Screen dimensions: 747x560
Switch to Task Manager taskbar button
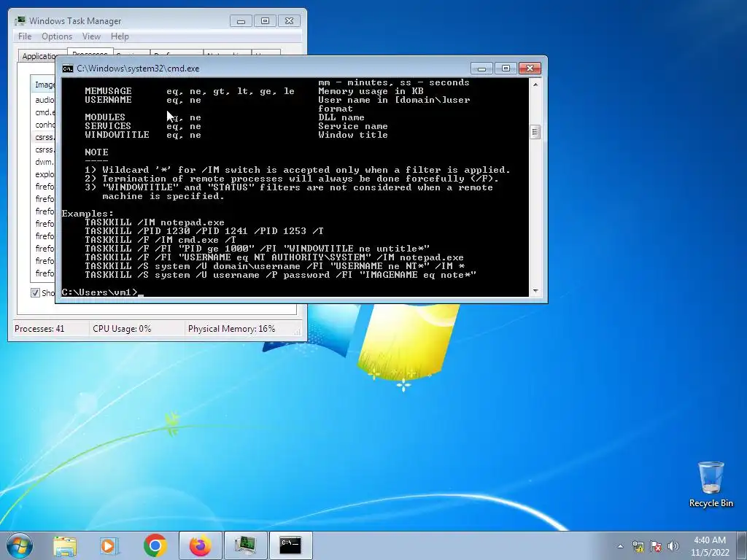pyautogui.click(x=245, y=545)
